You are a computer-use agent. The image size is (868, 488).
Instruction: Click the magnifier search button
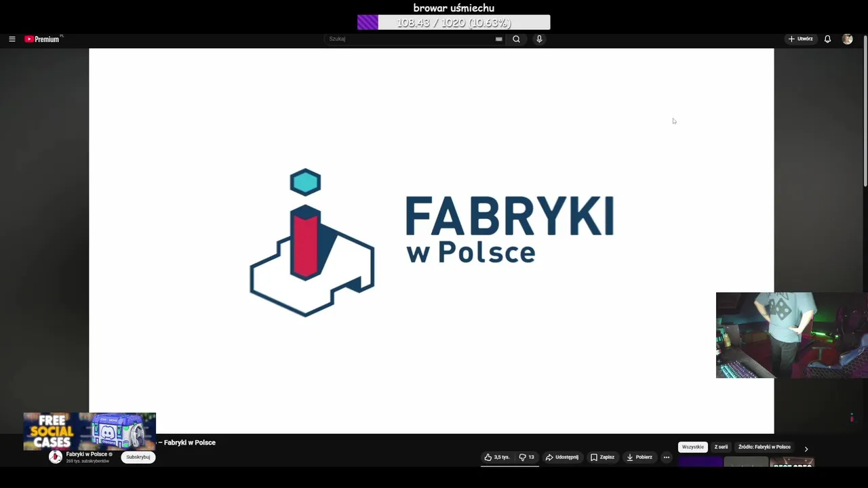pos(516,39)
